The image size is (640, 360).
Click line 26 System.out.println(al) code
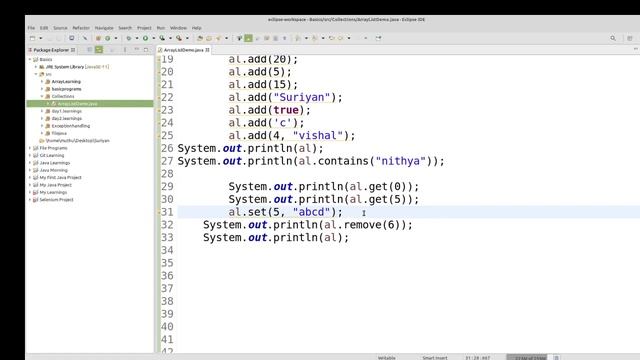pos(250,148)
